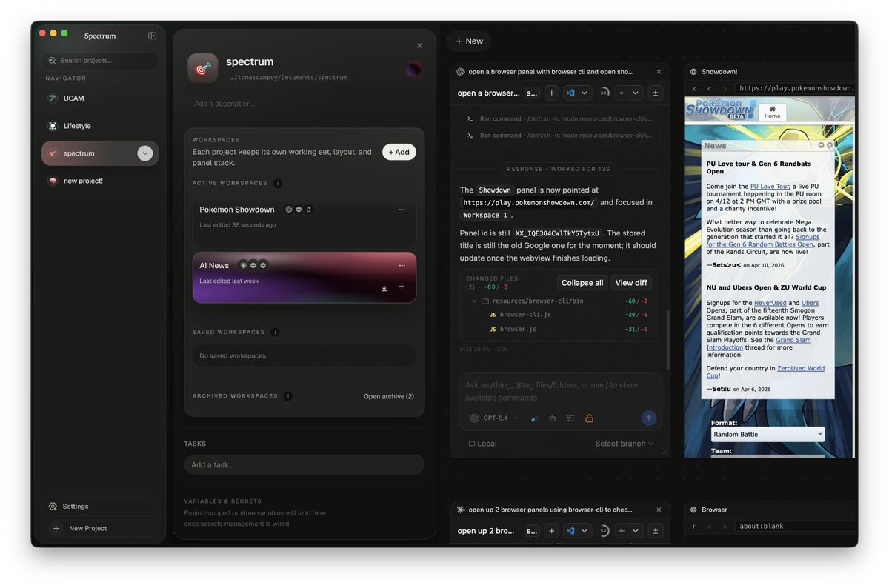Click the document panel icon on Pokemon Showdown card

(309, 210)
